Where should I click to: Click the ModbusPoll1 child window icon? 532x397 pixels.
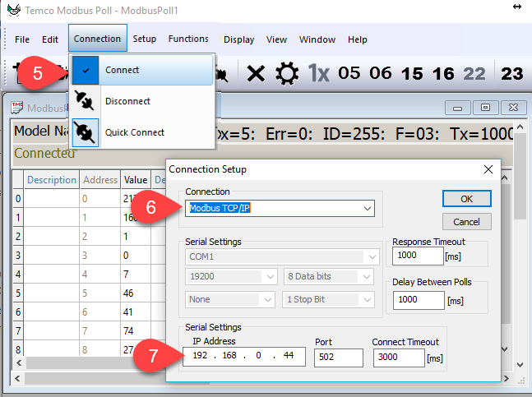(x=17, y=108)
